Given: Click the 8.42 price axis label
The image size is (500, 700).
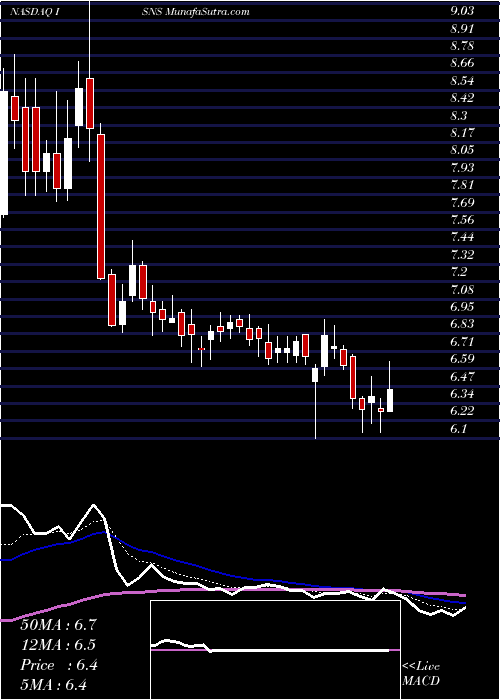Looking at the screenshot, I should click(x=462, y=98).
